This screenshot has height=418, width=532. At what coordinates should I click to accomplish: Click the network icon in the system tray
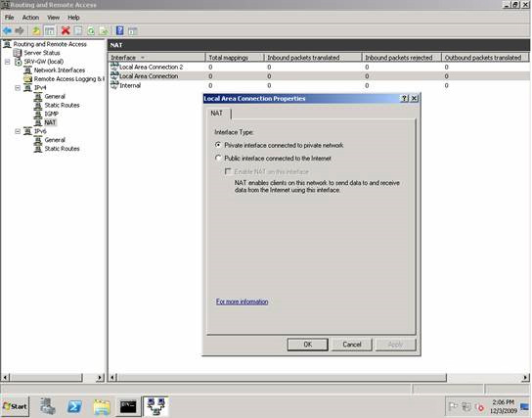click(x=466, y=406)
